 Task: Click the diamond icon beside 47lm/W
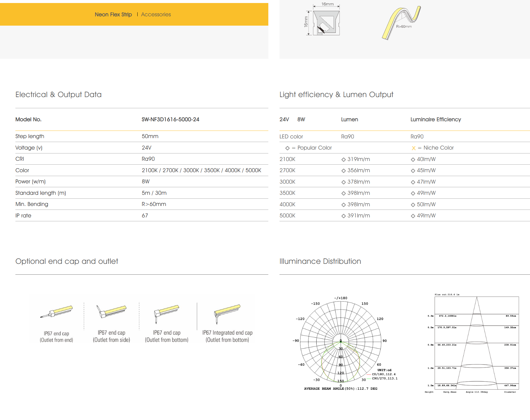413,182
